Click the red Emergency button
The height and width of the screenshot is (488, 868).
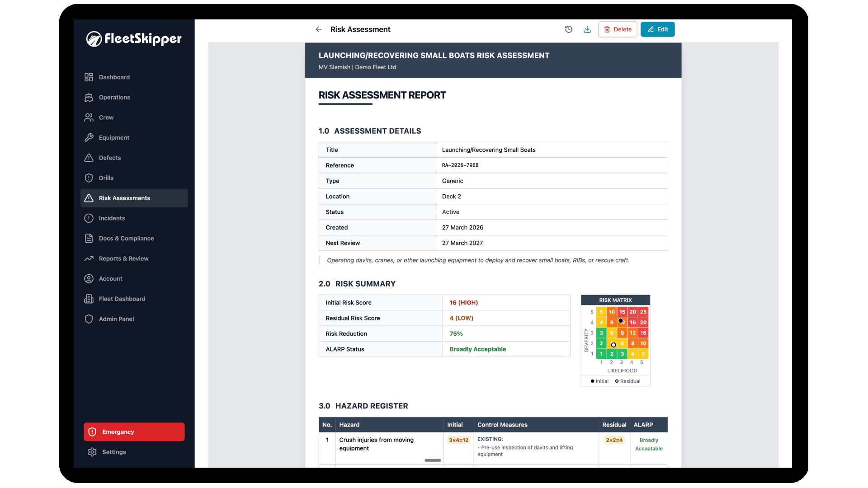tap(134, 432)
